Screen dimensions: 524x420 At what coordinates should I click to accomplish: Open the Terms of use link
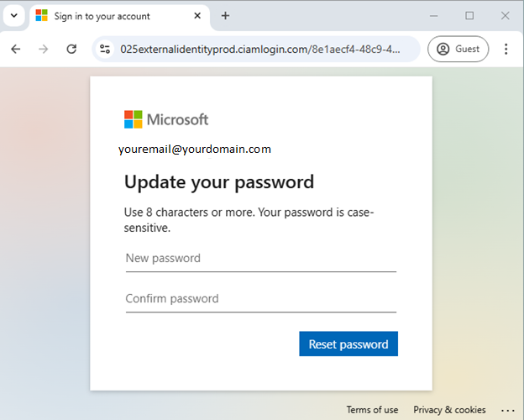point(372,410)
